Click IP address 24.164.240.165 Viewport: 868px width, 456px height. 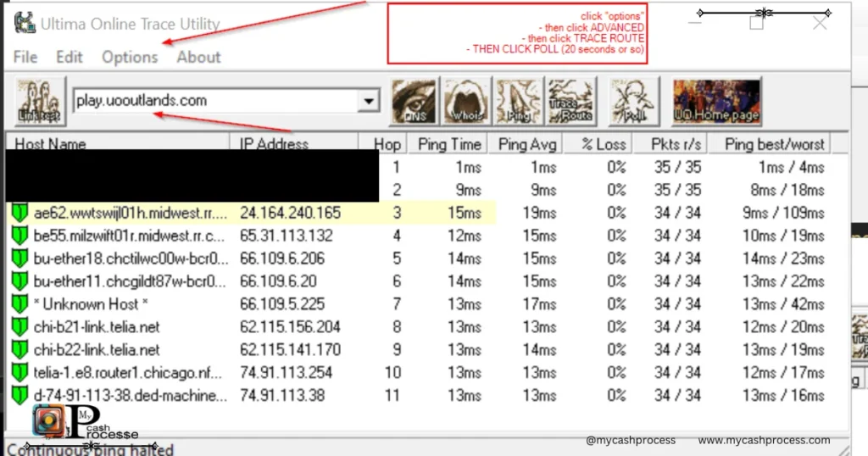[290, 213]
